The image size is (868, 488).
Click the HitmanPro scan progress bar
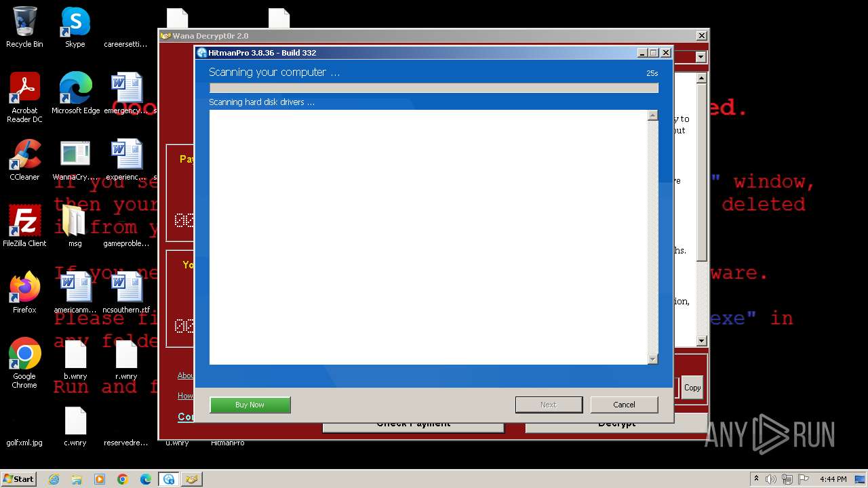coord(434,88)
